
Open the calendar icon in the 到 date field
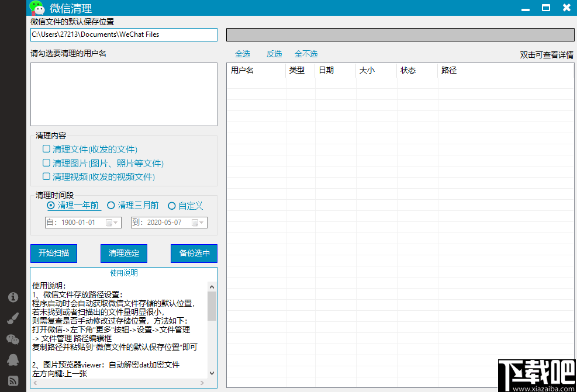(195, 222)
